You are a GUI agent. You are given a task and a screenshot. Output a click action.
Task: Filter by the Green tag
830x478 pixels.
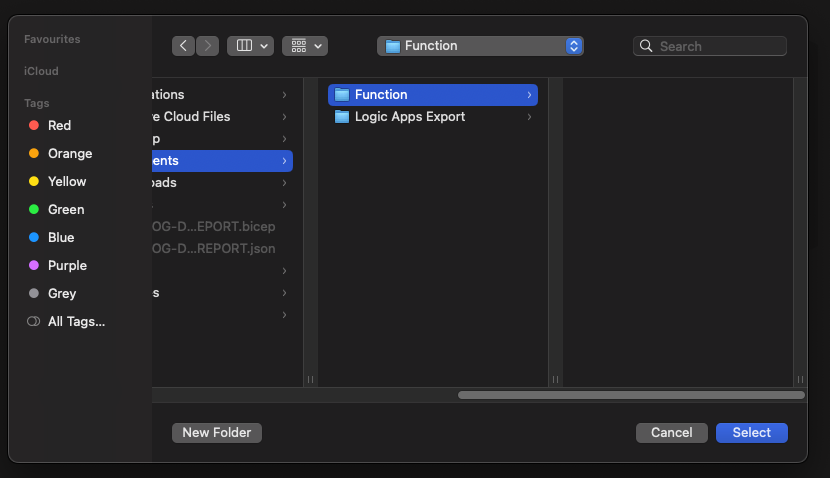tap(66, 209)
